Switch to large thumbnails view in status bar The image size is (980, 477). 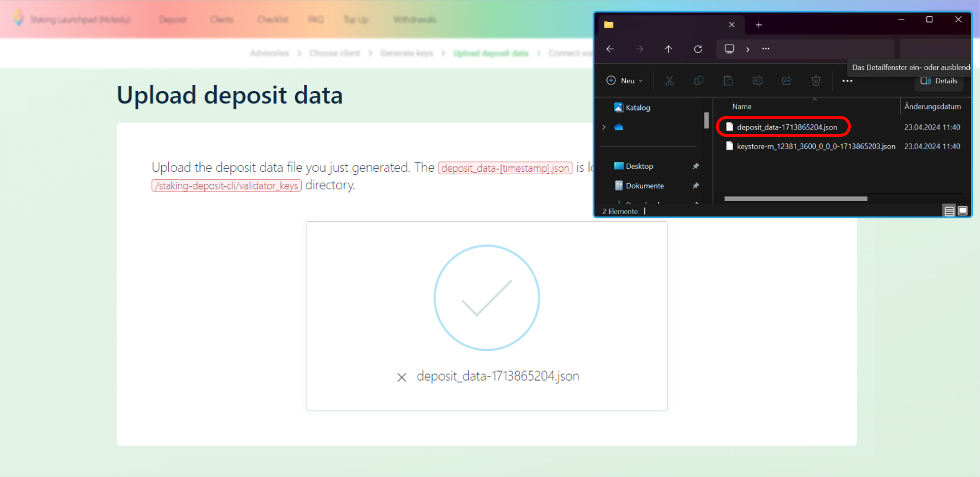tap(963, 211)
